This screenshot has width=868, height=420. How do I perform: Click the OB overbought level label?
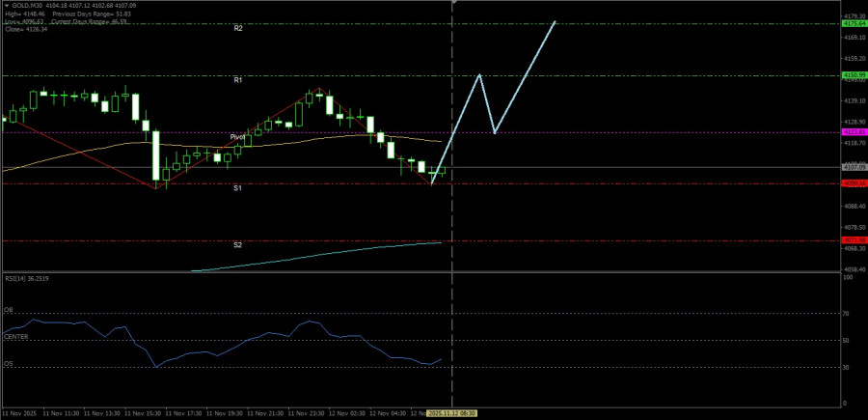pos(9,310)
